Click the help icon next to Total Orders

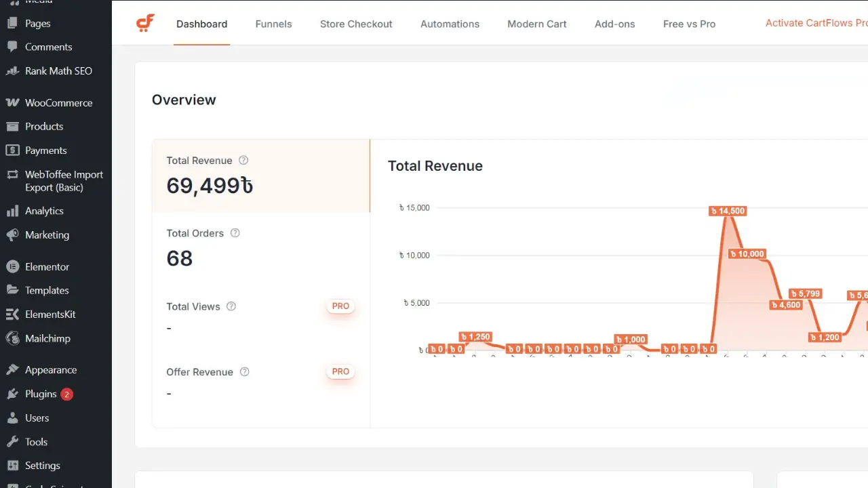tap(235, 233)
